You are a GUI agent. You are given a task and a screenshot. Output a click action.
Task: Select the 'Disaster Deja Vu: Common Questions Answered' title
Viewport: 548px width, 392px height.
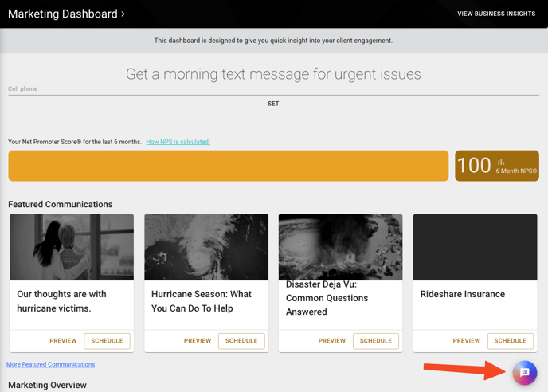pyautogui.click(x=327, y=298)
